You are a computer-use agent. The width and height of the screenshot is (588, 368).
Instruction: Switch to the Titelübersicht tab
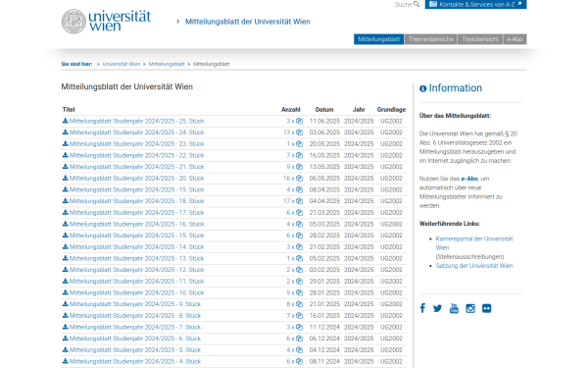(480, 39)
